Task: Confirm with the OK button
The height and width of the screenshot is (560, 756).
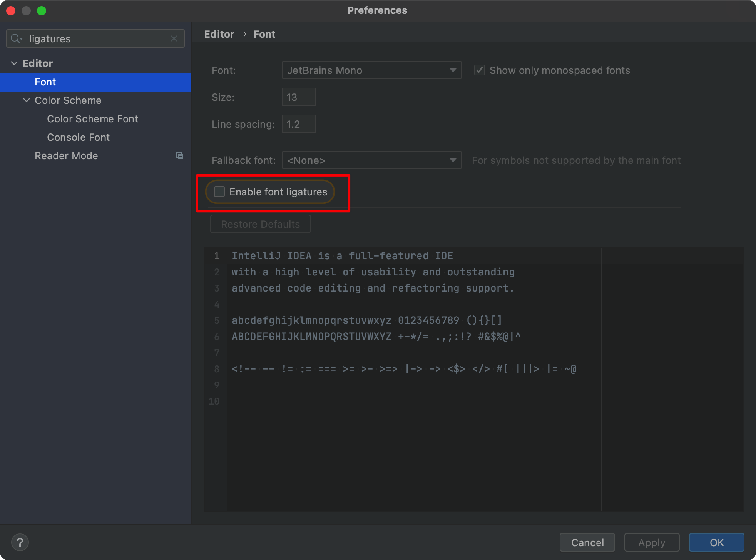Action: pos(716,542)
